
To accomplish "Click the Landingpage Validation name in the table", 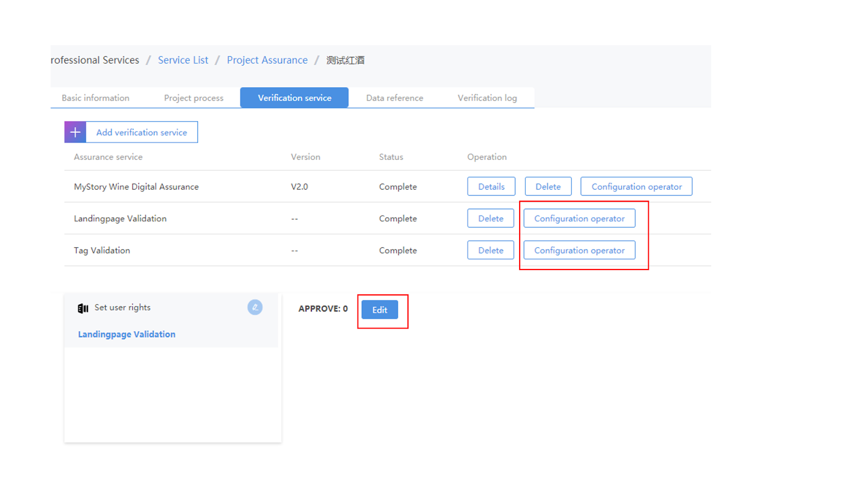I will coord(120,219).
